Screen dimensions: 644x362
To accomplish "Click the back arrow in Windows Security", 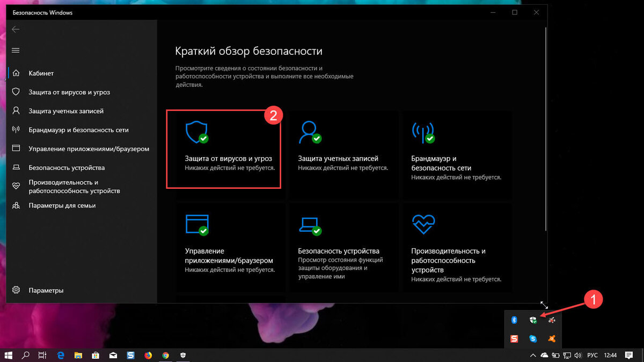I will coord(16,29).
